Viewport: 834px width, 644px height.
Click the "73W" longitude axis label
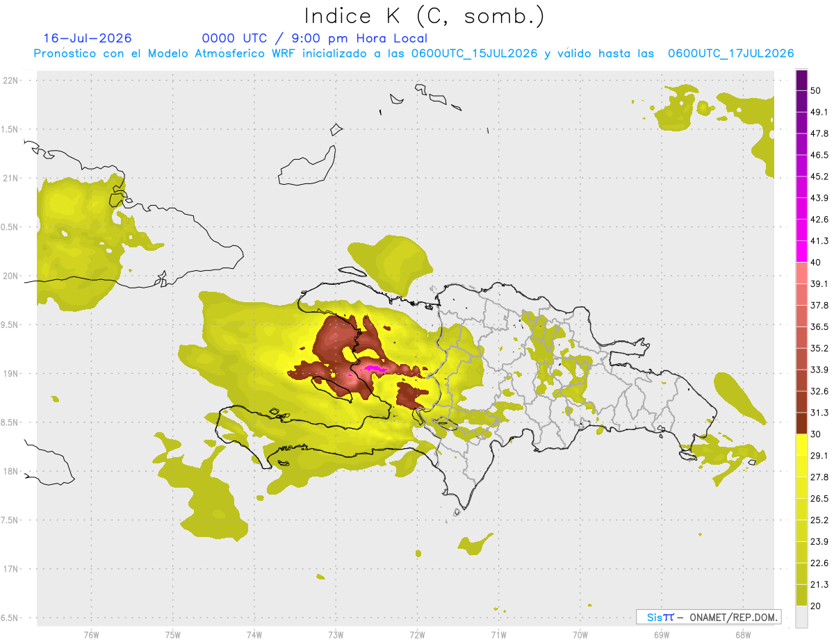click(336, 634)
